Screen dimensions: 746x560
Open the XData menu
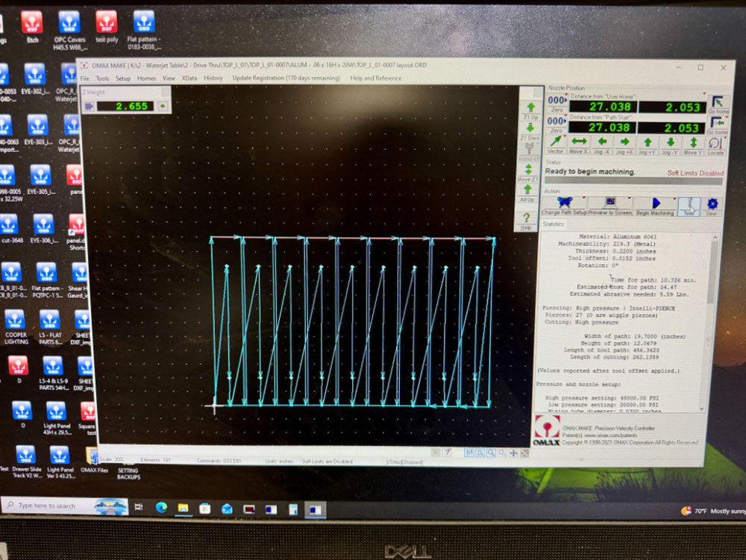[189, 78]
